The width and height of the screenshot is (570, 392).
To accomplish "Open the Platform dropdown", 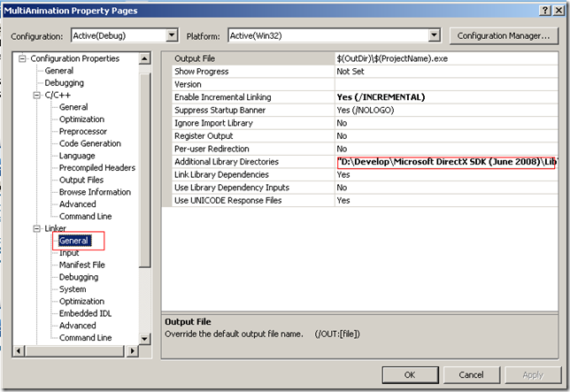I will 434,35.
